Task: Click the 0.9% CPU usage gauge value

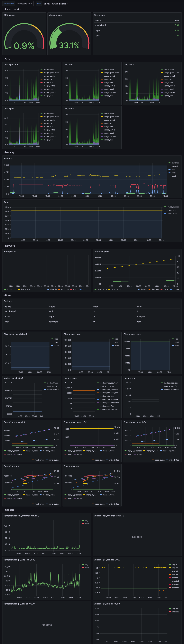Action: 24,45
